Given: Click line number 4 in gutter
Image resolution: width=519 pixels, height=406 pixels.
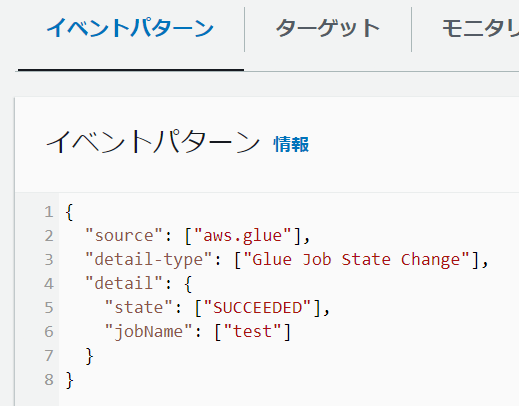Looking at the screenshot, I should (x=49, y=284).
